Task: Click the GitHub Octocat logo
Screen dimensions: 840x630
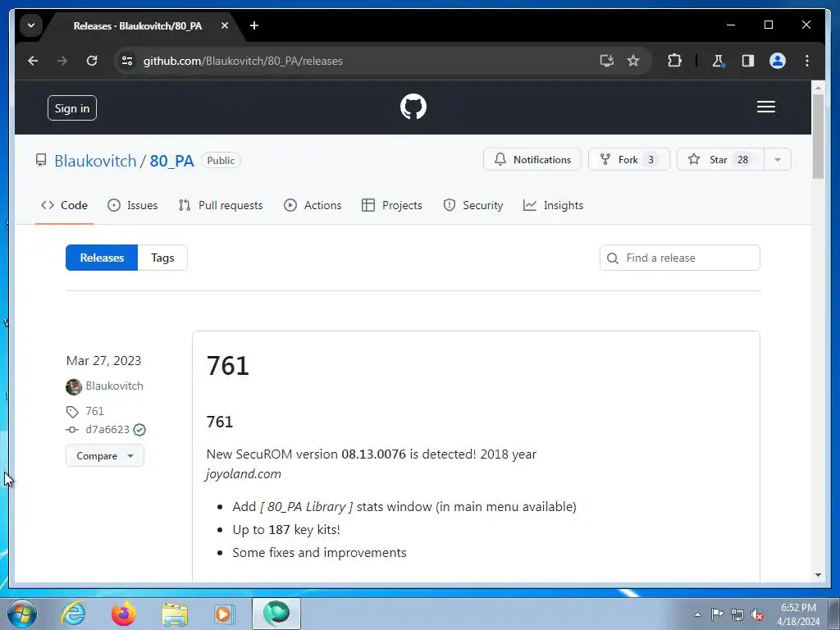Action: click(x=413, y=107)
